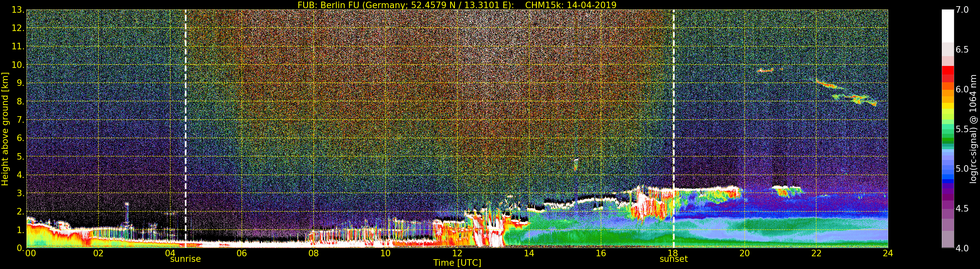Click the 'sunrise' label under the time axis
Screen dimensions: 980x269
[185, 259]
